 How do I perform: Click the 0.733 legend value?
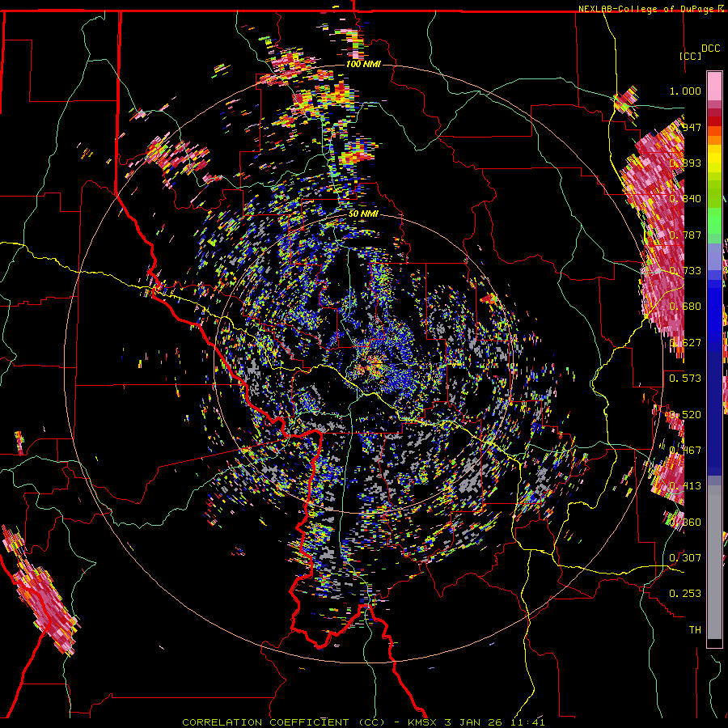[x=685, y=270]
